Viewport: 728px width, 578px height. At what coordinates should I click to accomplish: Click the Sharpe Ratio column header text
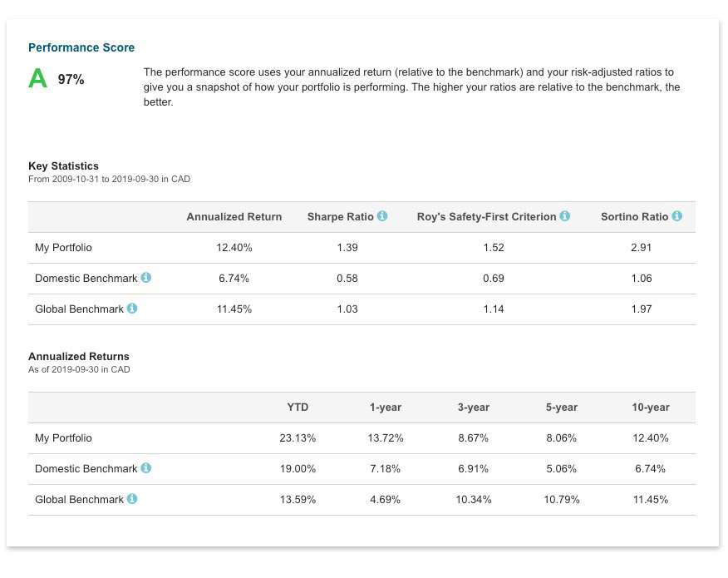[x=341, y=217]
